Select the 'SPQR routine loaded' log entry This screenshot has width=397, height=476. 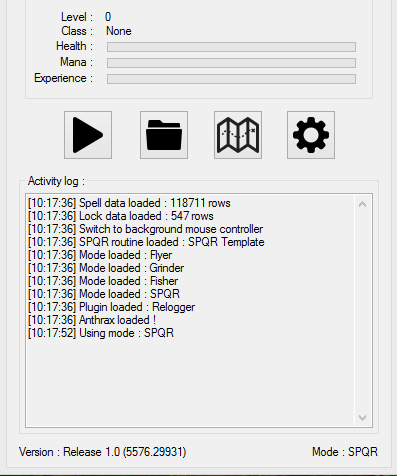pos(146,242)
